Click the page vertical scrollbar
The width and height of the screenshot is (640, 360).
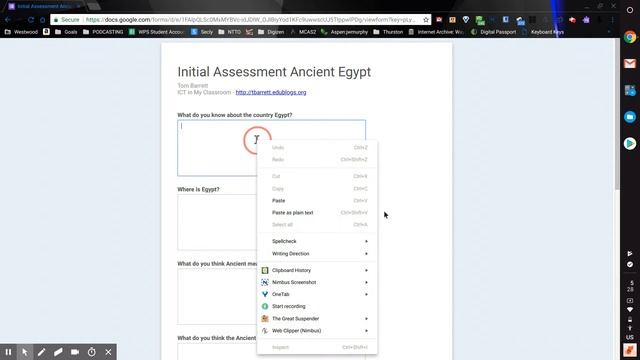click(x=617, y=114)
